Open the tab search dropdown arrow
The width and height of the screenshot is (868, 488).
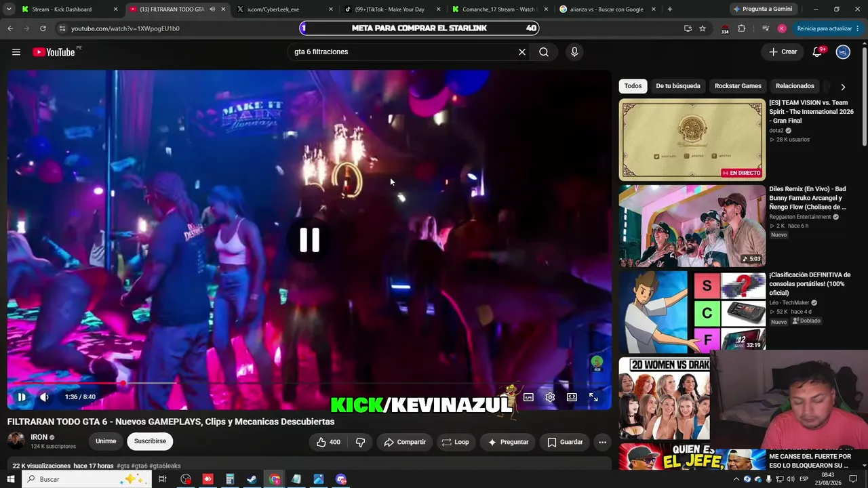[9, 9]
